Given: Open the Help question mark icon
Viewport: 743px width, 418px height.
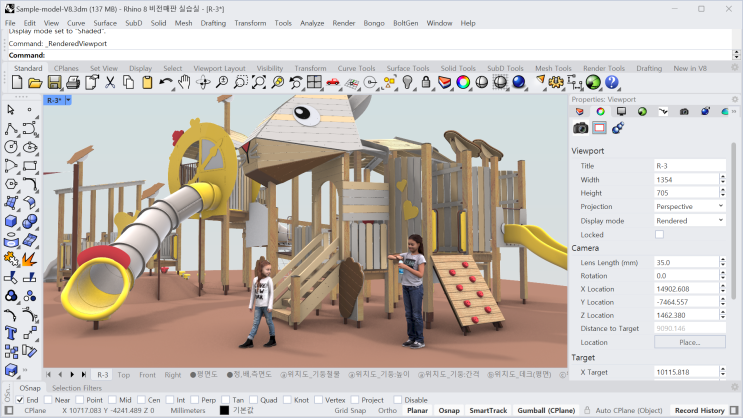Looking at the screenshot, I should click(x=612, y=82).
